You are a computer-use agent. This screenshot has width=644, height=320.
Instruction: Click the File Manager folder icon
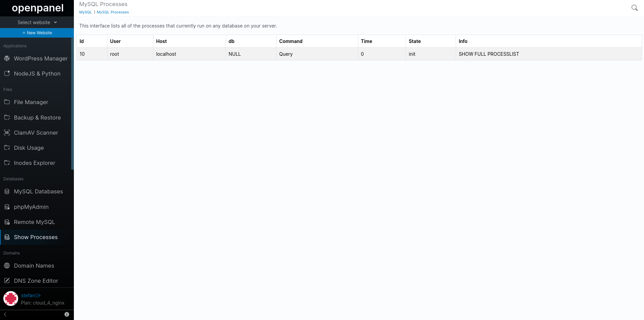click(x=7, y=102)
